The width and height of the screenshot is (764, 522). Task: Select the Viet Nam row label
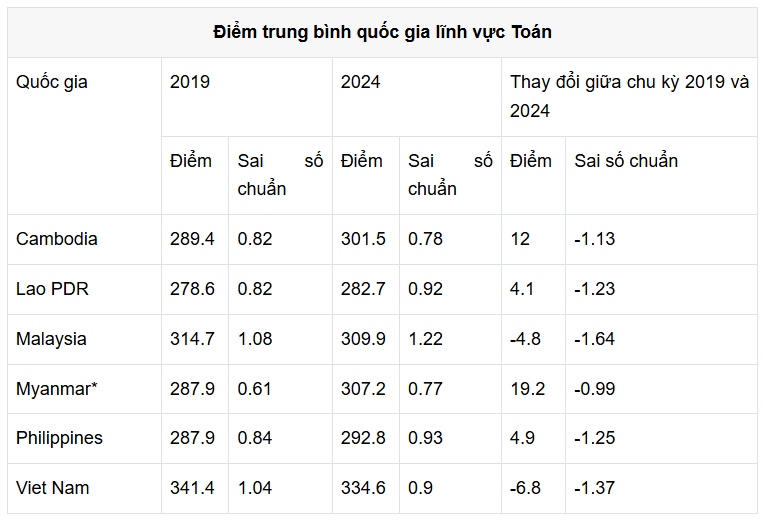(x=53, y=488)
